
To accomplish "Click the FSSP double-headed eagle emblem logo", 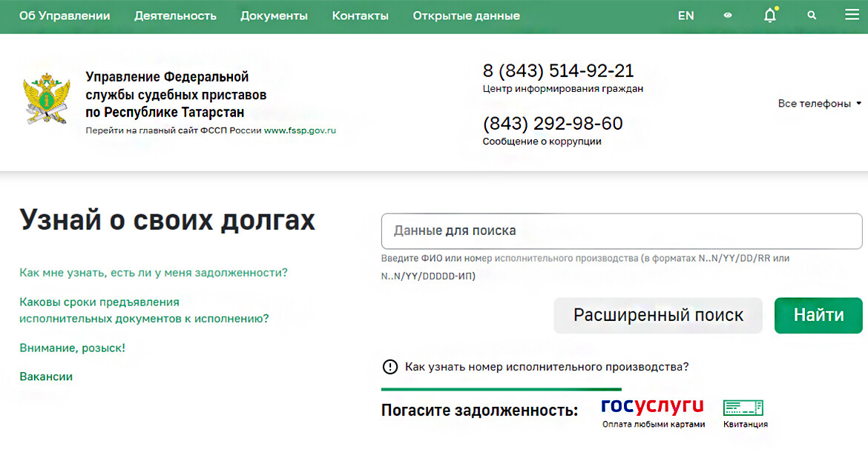I will click(x=47, y=99).
